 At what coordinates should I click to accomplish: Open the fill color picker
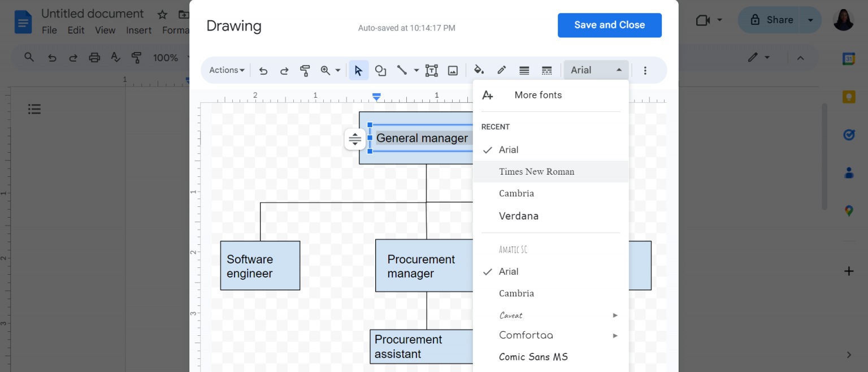pos(479,70)
